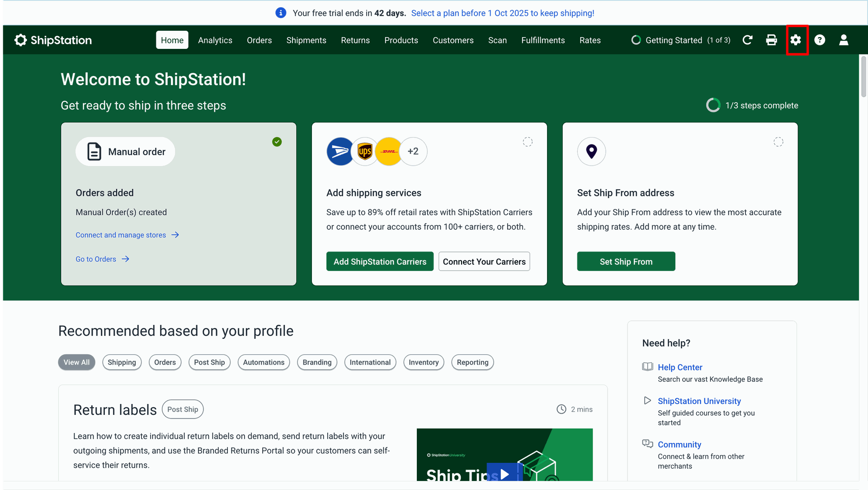Open the user account profile icon
868x490 pixels.
pos(844,40)
